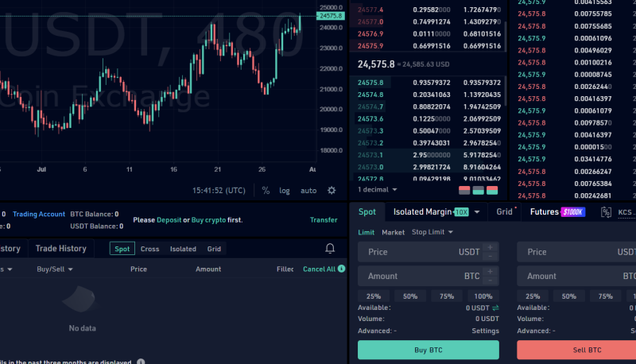The width and height of the screenshot is (636, 364).
Task: Select 50% amount for buy order
Action: click(x=410, y=296)
